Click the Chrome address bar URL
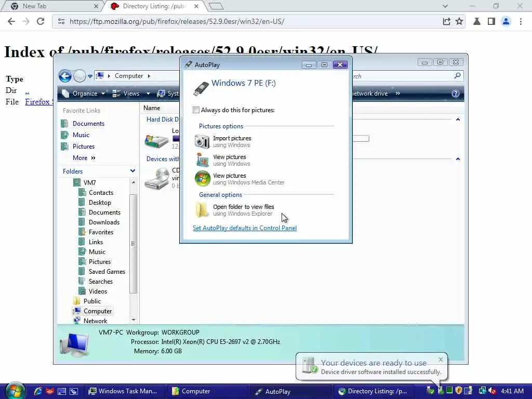Screen dimensions: 532x399 [177, 21]
